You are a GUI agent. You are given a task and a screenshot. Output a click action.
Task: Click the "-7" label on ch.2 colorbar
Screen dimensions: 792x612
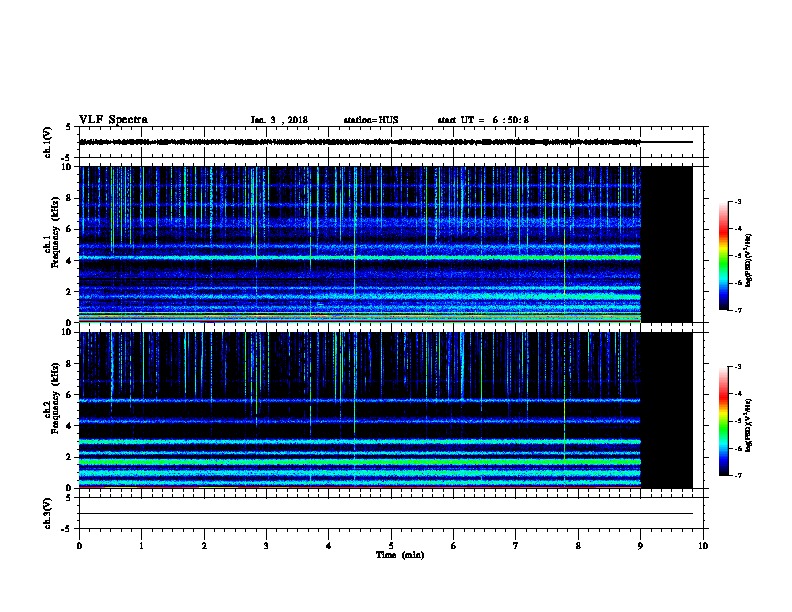click(x=738, y=476)
